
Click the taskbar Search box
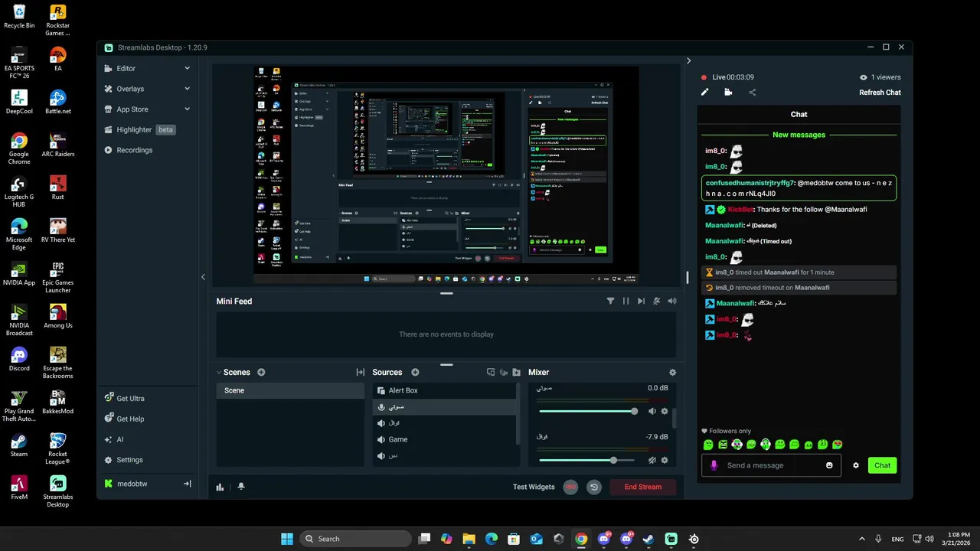click(x=355, y=539)
